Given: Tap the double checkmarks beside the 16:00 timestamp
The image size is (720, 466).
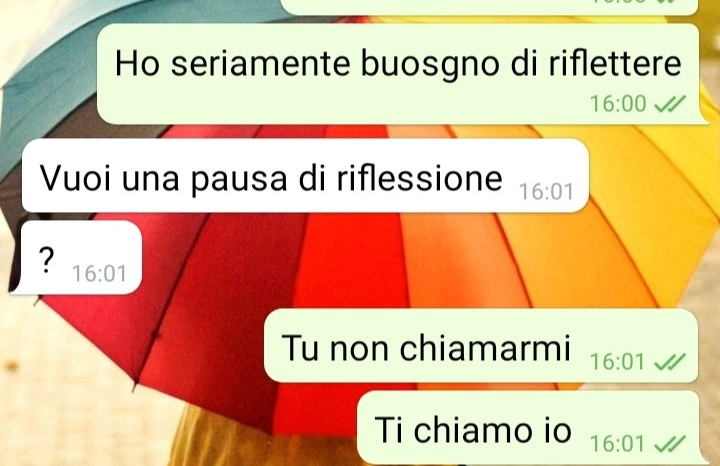Looking at the screenshot, I should [670, 104].
